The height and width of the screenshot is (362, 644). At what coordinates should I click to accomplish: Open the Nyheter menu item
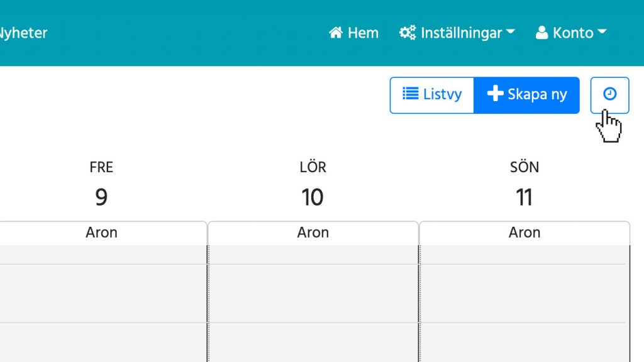click(x=23, y=33)
